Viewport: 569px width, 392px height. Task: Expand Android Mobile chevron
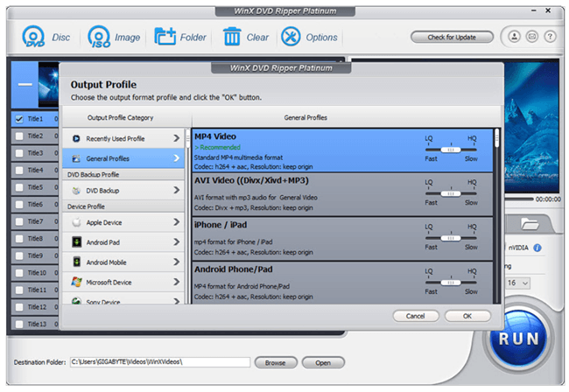(176, 262)
